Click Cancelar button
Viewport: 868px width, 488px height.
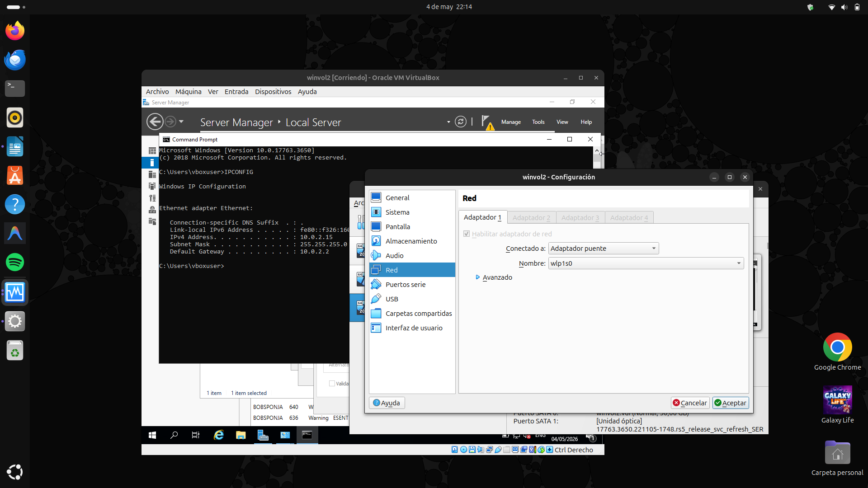pos(690,403)
